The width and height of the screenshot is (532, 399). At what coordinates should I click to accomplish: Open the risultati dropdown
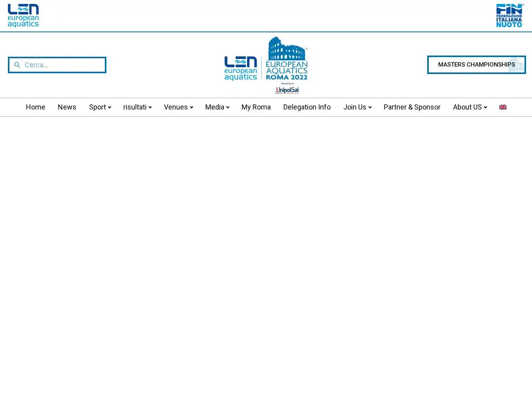click(x=137, y=107)
